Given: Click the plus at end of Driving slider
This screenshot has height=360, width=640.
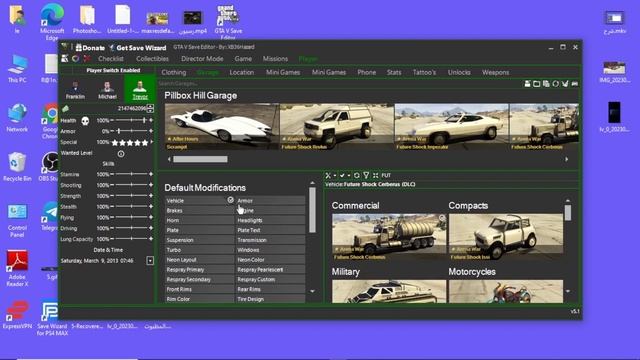Looking at the screenshot, I should point(151,228).
